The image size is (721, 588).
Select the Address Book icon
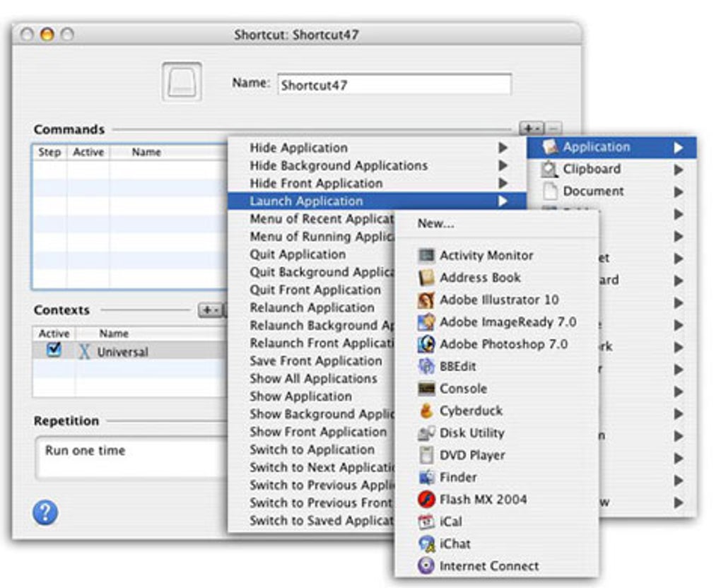(x=426, y=278)
